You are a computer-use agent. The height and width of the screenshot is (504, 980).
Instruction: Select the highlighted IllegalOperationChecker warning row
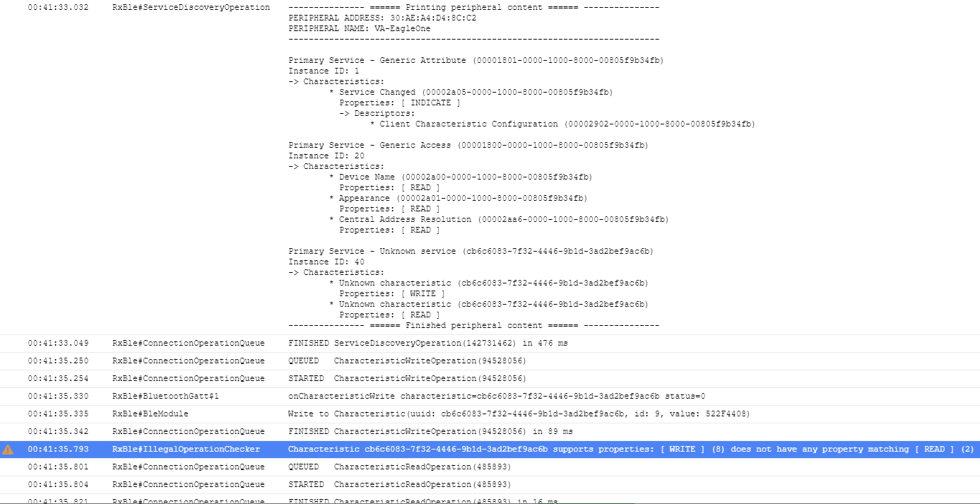(x=495, y=449)
